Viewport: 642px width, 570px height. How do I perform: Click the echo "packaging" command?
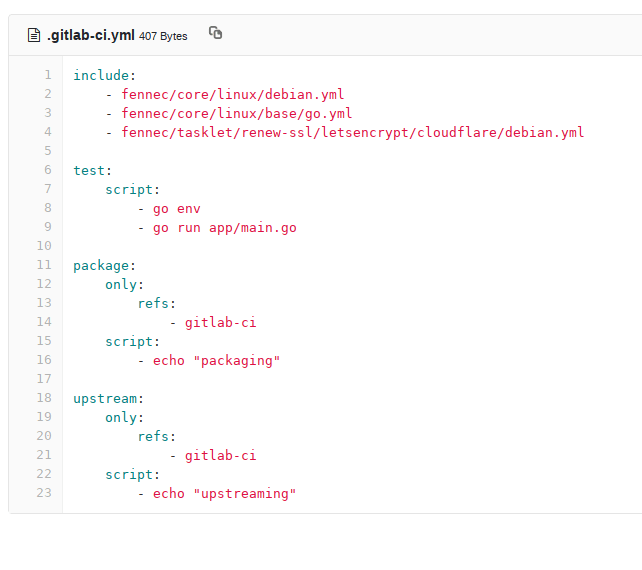[217, 361]
